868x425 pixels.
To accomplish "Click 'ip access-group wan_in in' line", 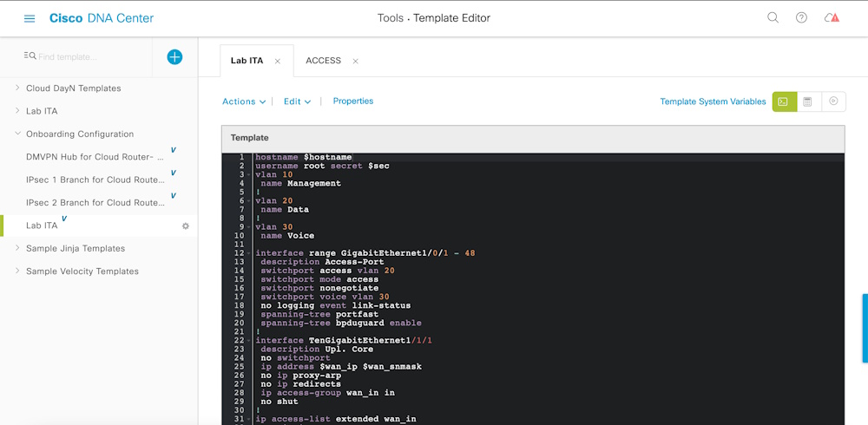I will (328, 392).
